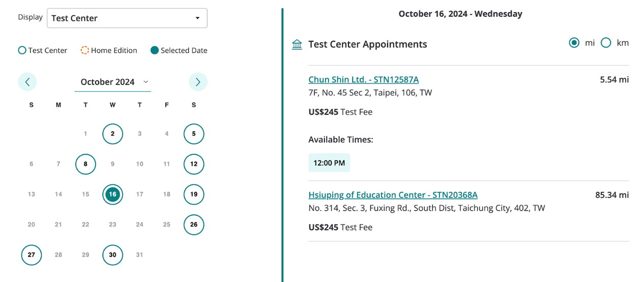
Task: Open Chun Shin Ltd. test center link
Action: pos(363,79)
